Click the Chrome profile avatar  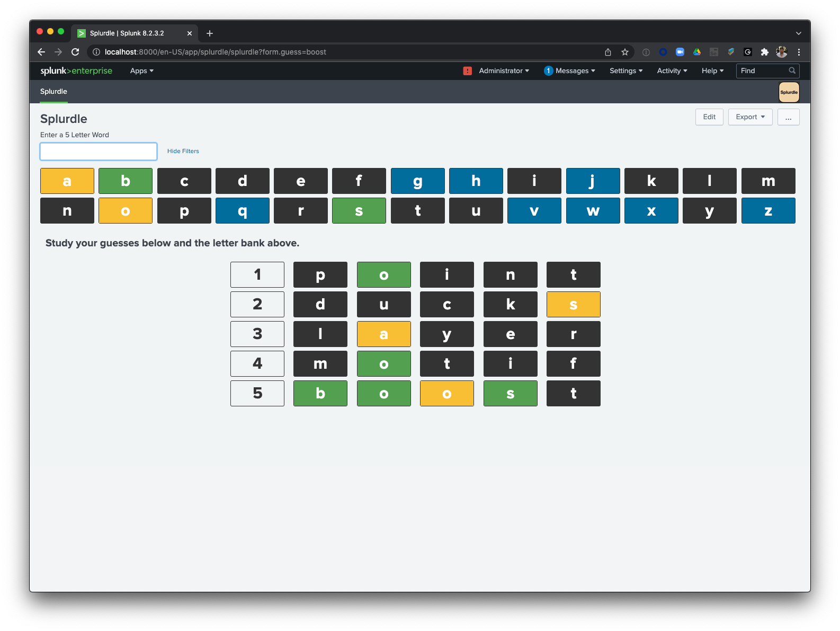782,52
